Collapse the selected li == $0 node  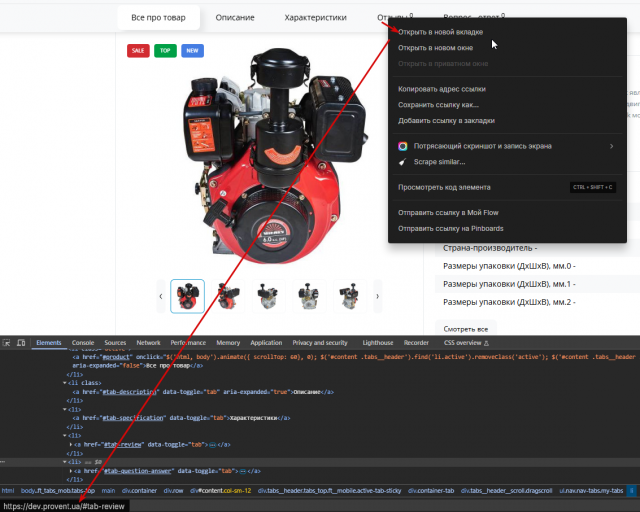[64, 462]
